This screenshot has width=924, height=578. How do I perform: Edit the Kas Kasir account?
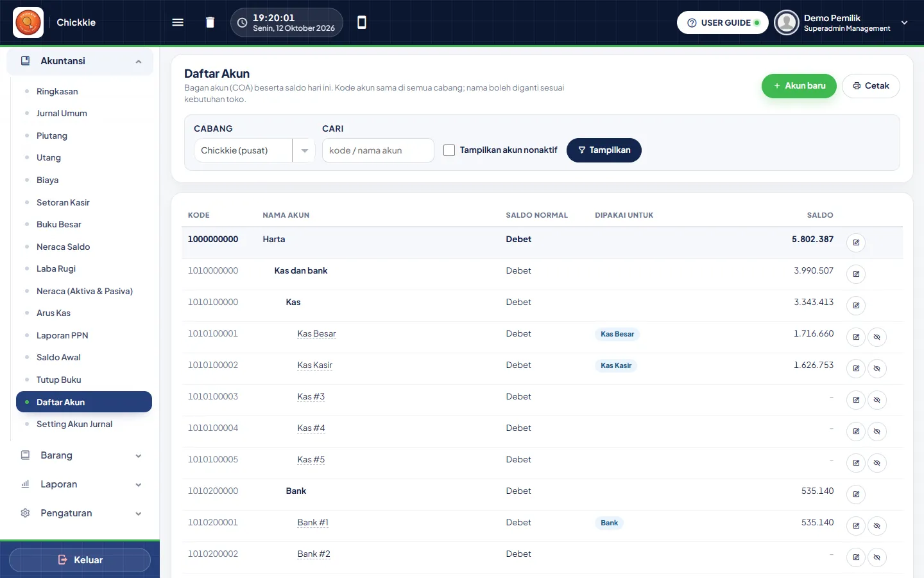point(856,369)
